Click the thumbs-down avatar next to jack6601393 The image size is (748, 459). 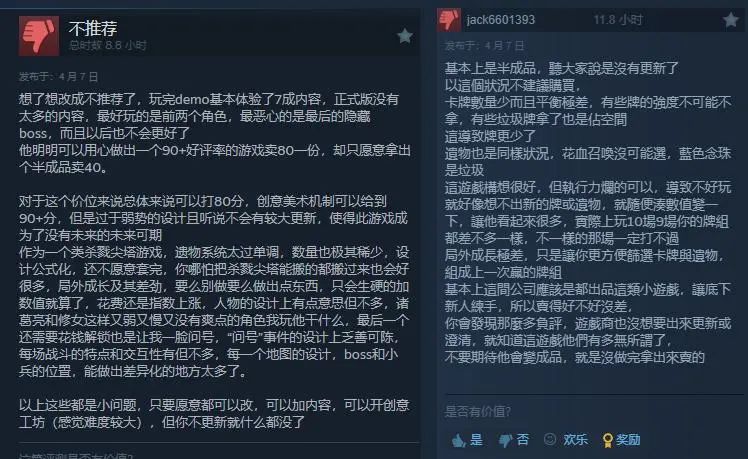[449, 20]
